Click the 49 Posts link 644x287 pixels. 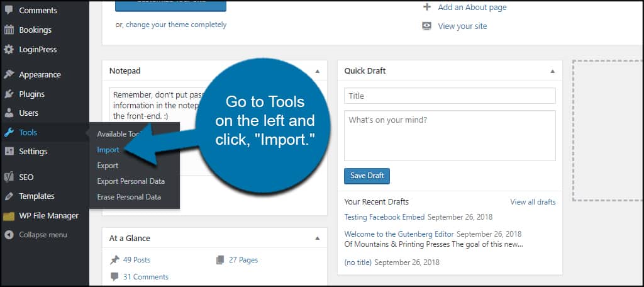tap(136, 260)
